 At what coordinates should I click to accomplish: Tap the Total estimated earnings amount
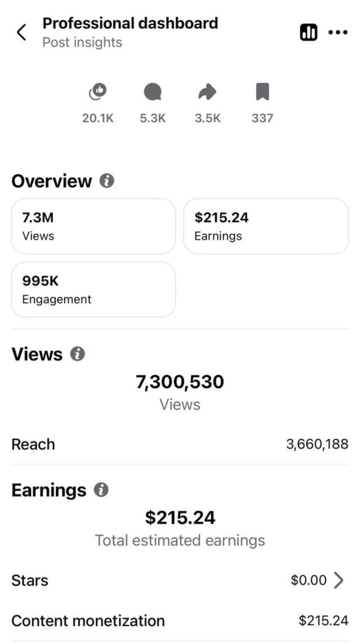click(180, 518)
